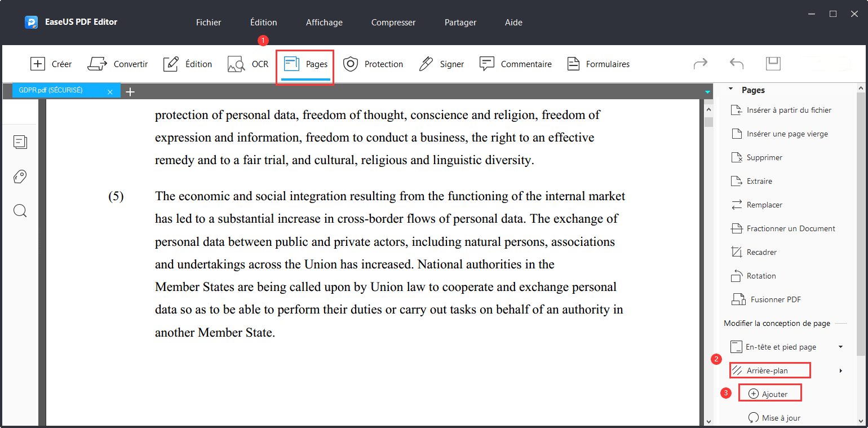Click Recadrer crop option
The width and height of the screenshot is (868, 428).
[x=754, y=252]
